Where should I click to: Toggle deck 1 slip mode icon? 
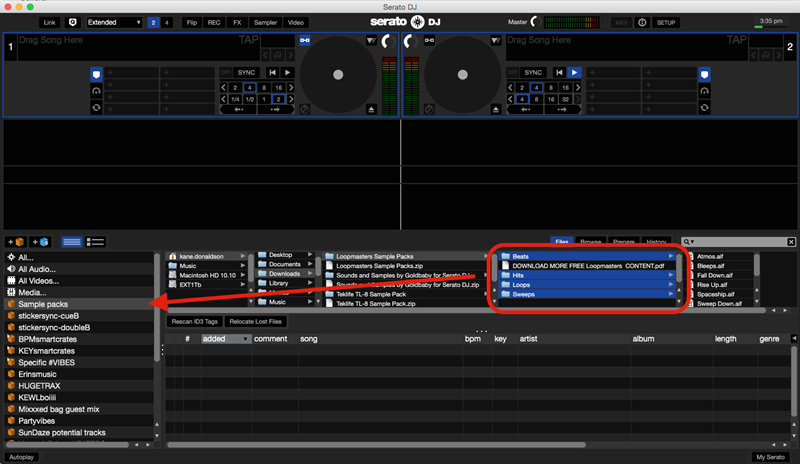305,109
